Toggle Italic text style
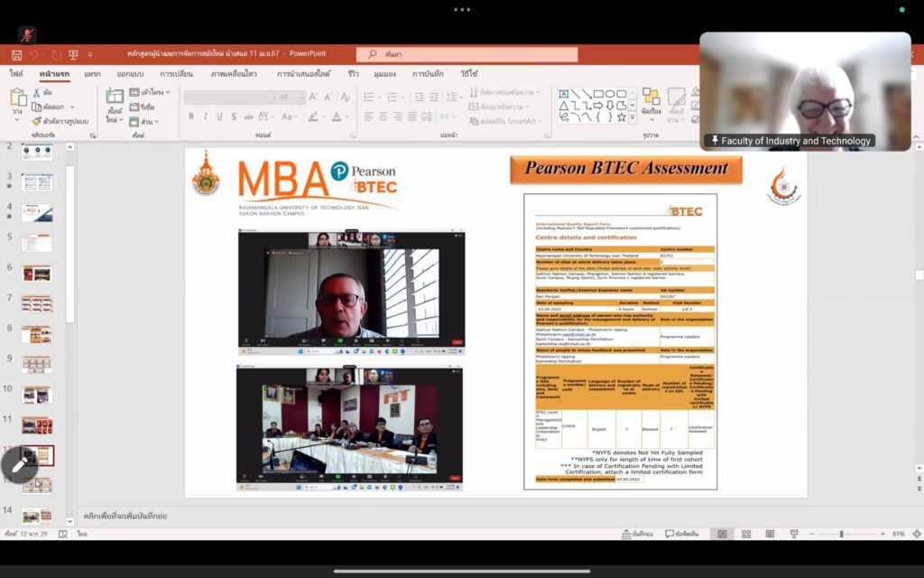The width and height of the screenshot is (924, 578). coord(205,117)
